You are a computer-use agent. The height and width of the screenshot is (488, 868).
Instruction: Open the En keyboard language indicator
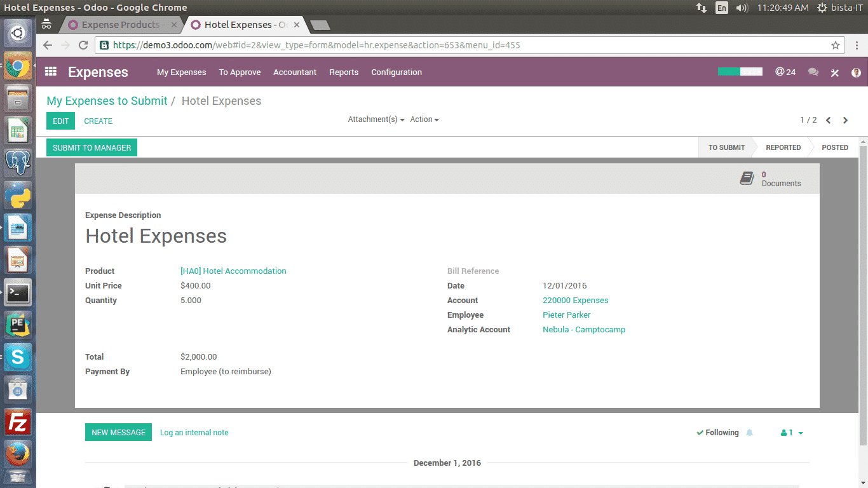pyautogui.click(x=721, y=8)
